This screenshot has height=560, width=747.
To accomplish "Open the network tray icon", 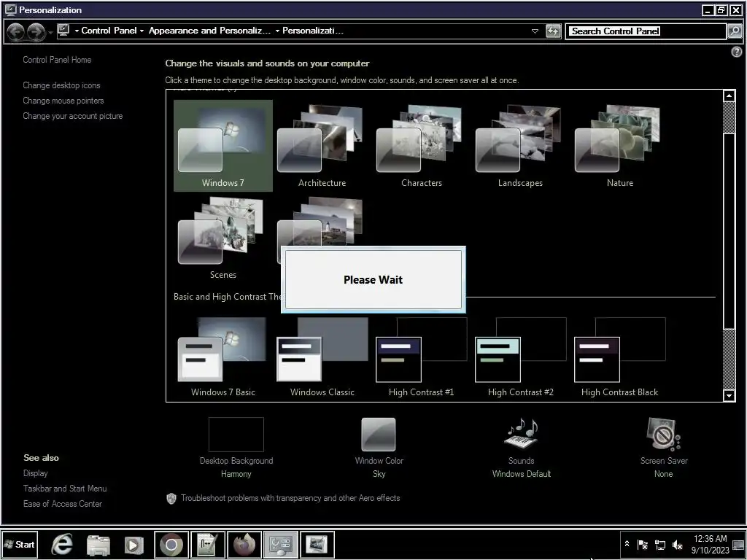I will coord(659,545).
